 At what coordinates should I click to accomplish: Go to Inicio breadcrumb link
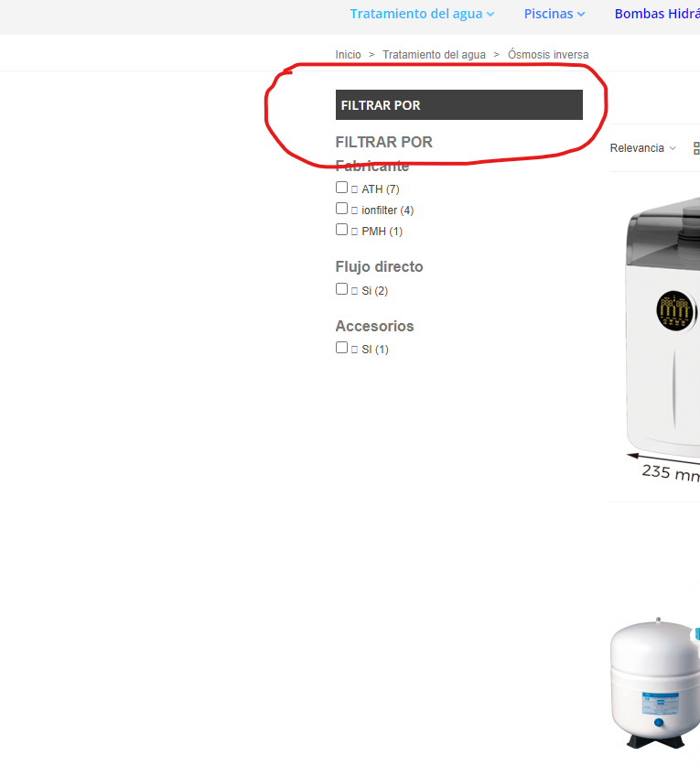348,55
